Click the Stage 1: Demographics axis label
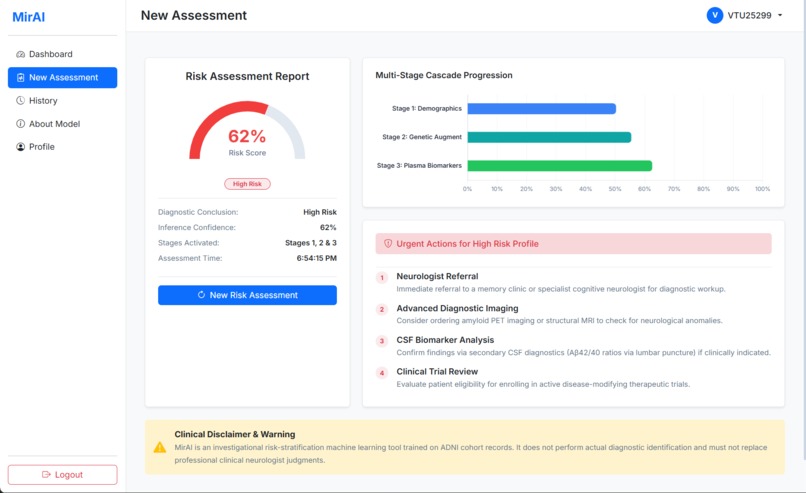Image resolution: width=806 pixels, height=493 pixels. [x=427, y=108]
